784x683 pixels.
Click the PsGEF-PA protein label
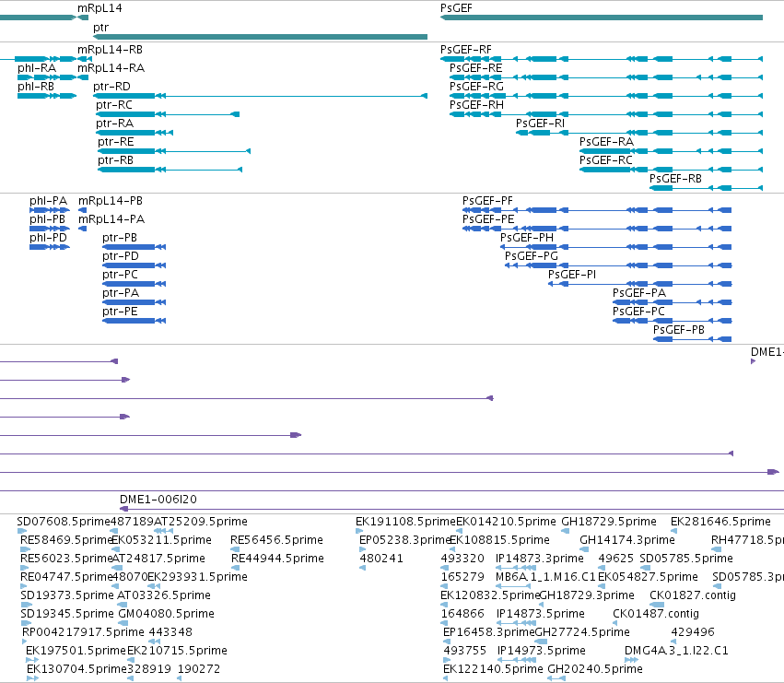[639, 294]
